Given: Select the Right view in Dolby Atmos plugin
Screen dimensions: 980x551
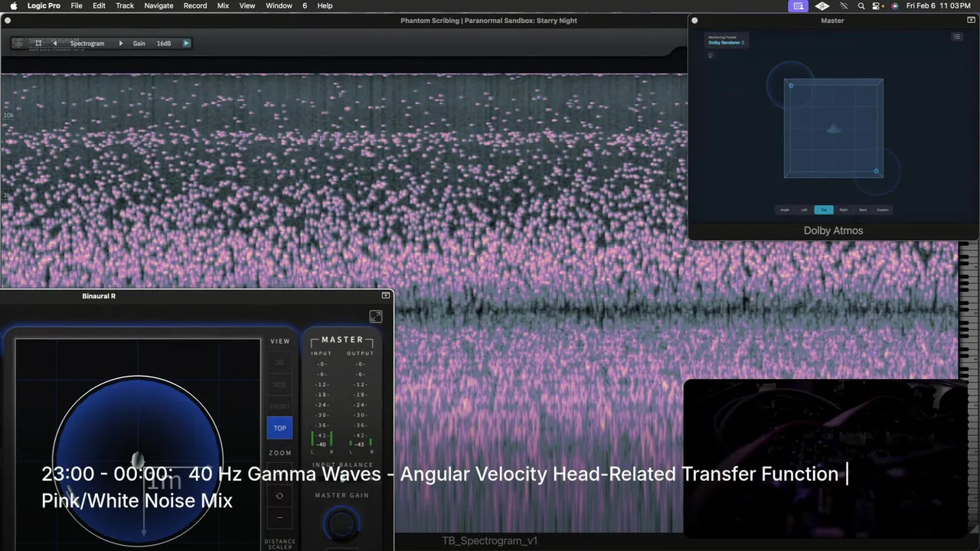Looking at the screenshot, I should point(843,210).
